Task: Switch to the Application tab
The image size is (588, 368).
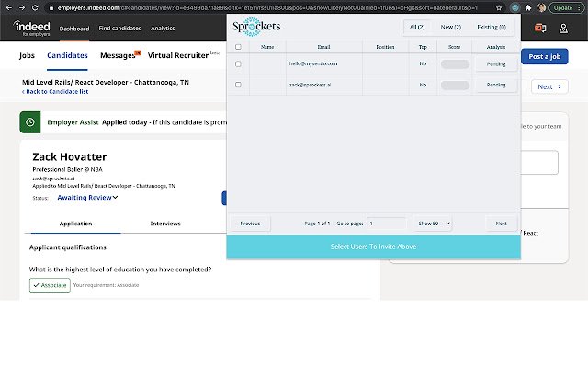Action: click(75, 224)
